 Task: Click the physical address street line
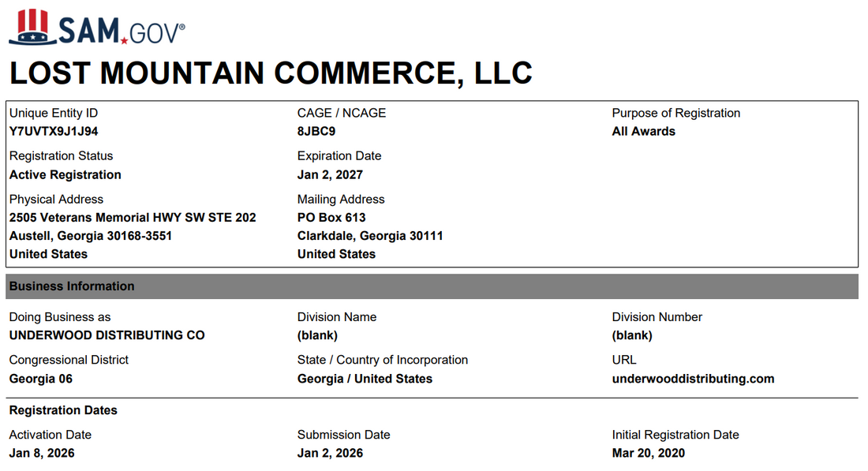(133, 218)
